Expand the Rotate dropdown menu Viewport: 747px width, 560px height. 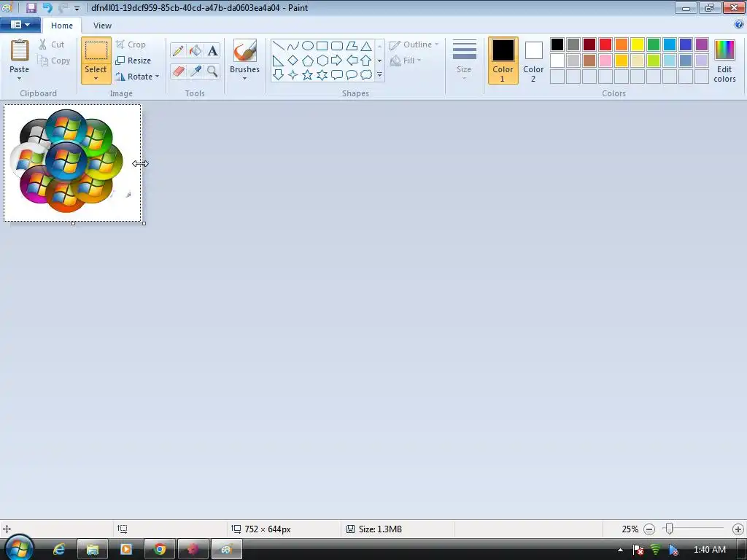(x=158, y=76)
